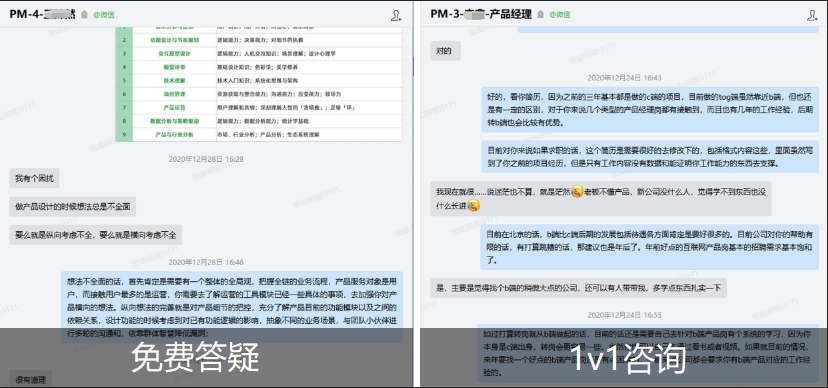This screenshot has width=828, height=388.
Task: Click the '免费答疑' caption banner
Action: coord(206,358)
